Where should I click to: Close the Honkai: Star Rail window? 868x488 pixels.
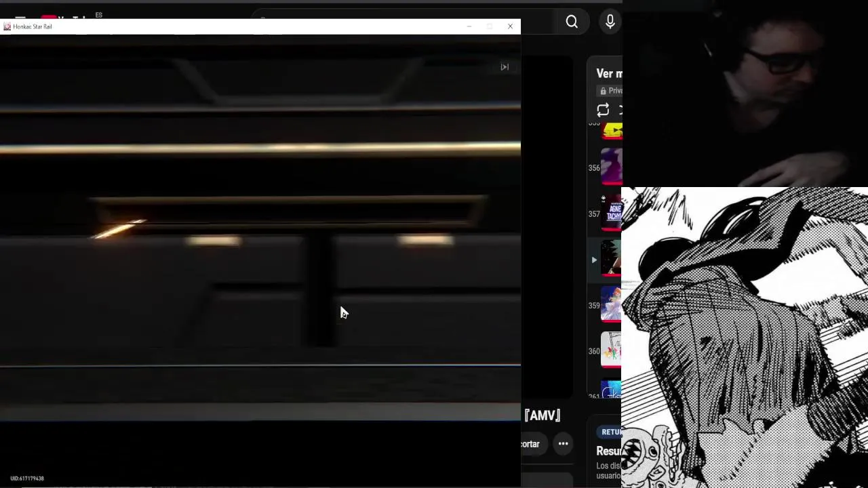(510, 26)
